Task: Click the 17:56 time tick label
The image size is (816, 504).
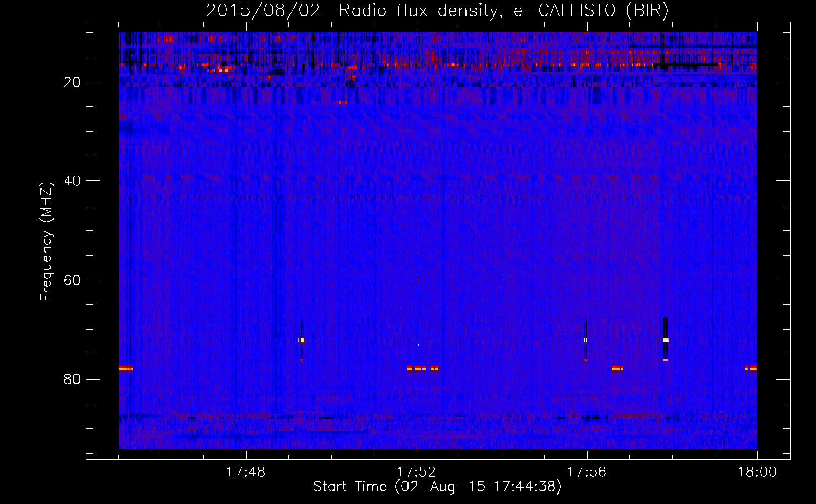Action: [x=587, y=472]
